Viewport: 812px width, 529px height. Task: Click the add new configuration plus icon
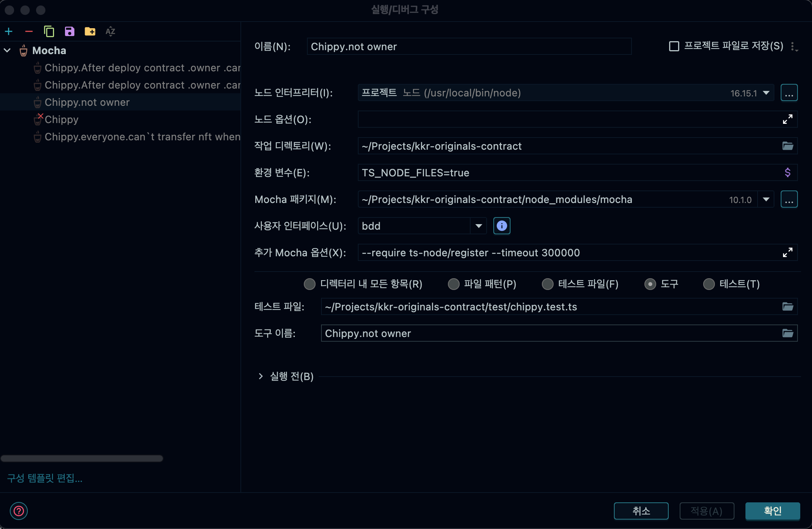9,31
